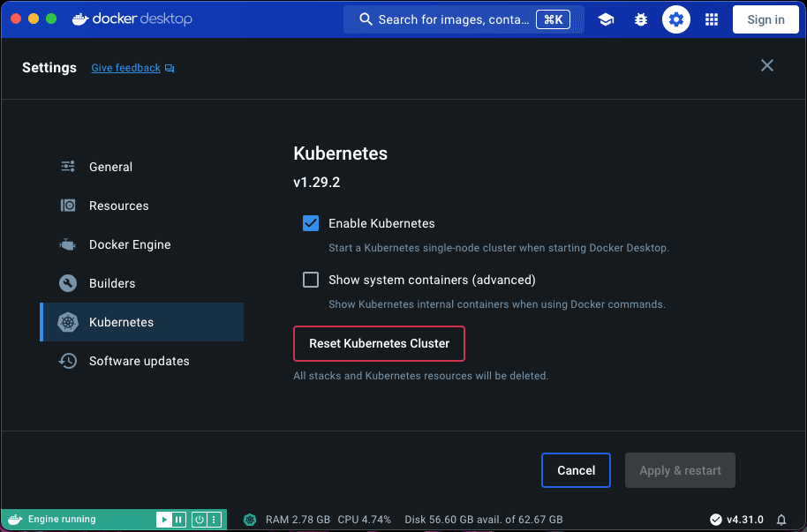Click Apply & restart button
The height and width of the screenshot is (532, 807).
(x=680, y=470)
